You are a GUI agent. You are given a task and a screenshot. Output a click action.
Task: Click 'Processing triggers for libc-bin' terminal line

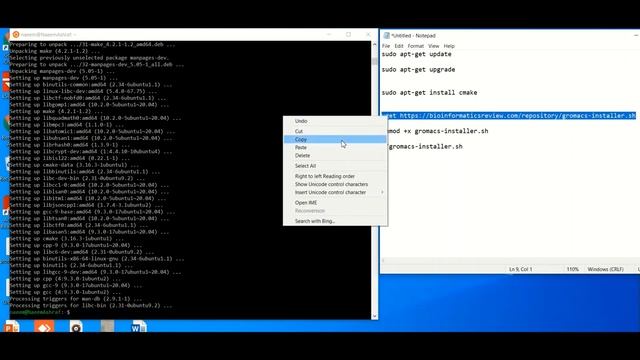tap(91, 305)
